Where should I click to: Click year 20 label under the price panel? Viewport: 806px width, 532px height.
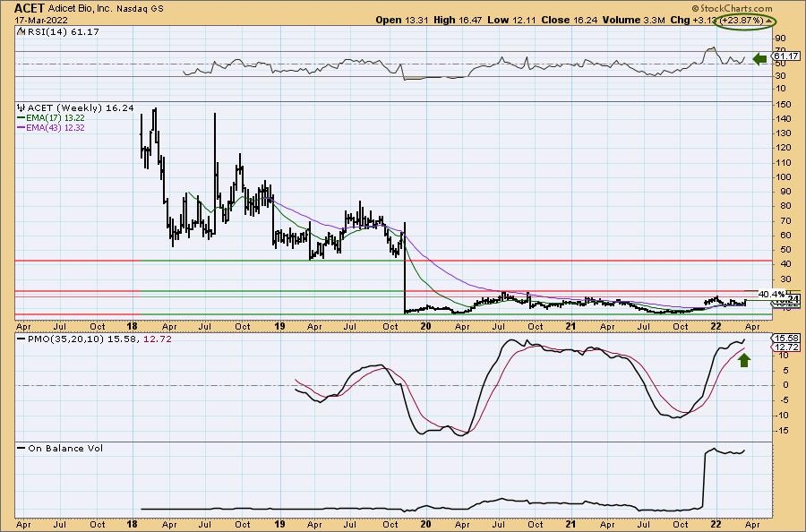(425, 326)
